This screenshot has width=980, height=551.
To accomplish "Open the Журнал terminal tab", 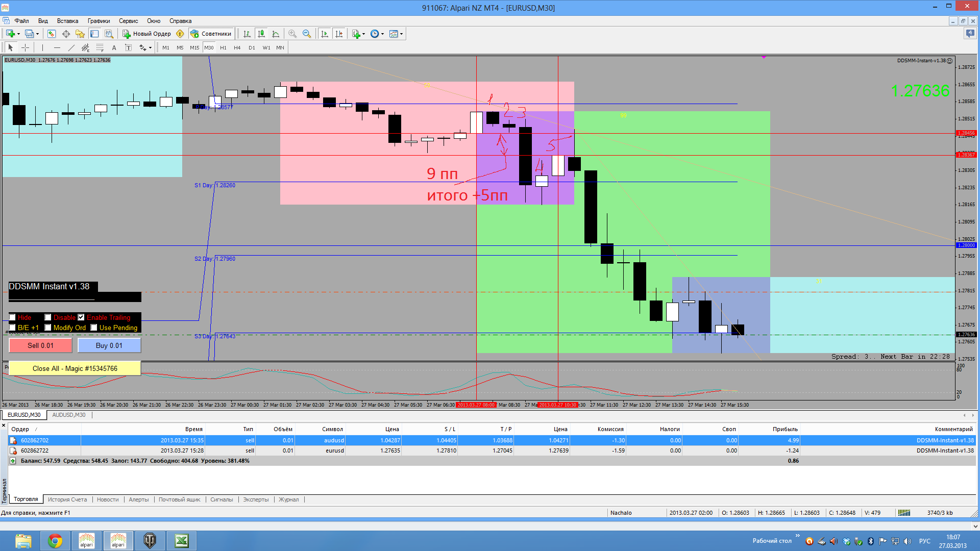I will (289, 499).
